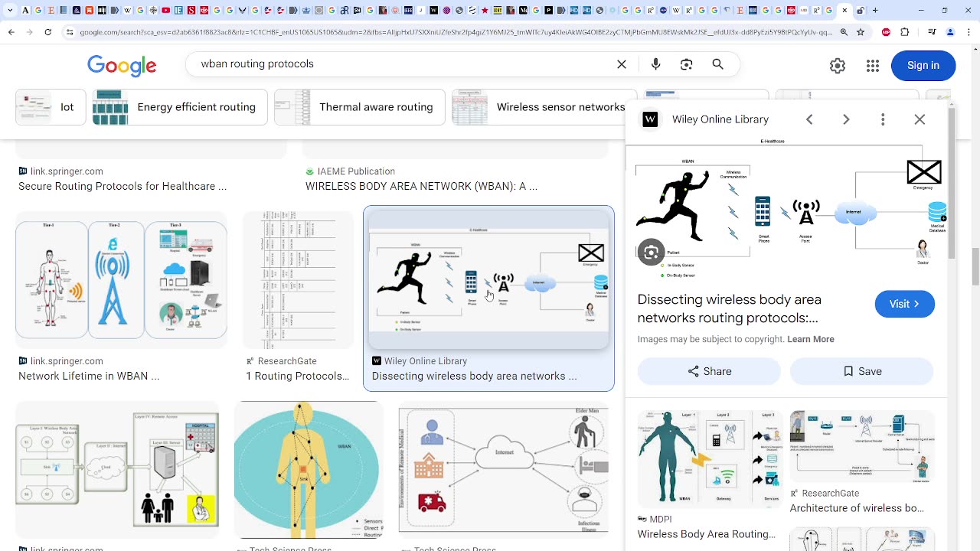This screenshot has width=980, height=551.
Task: Close the Wiley image preview panel
Action: tap(920, 119)
